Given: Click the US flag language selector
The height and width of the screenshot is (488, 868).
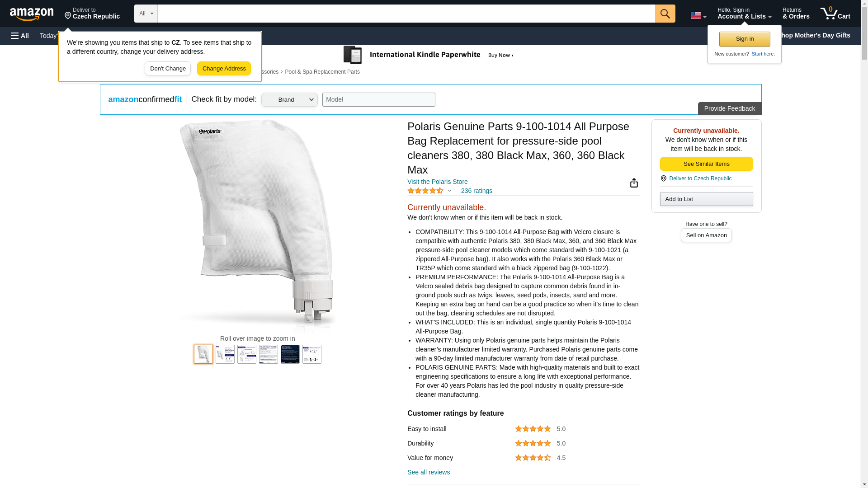Looking at the screenshot, I should coord(698,15).
